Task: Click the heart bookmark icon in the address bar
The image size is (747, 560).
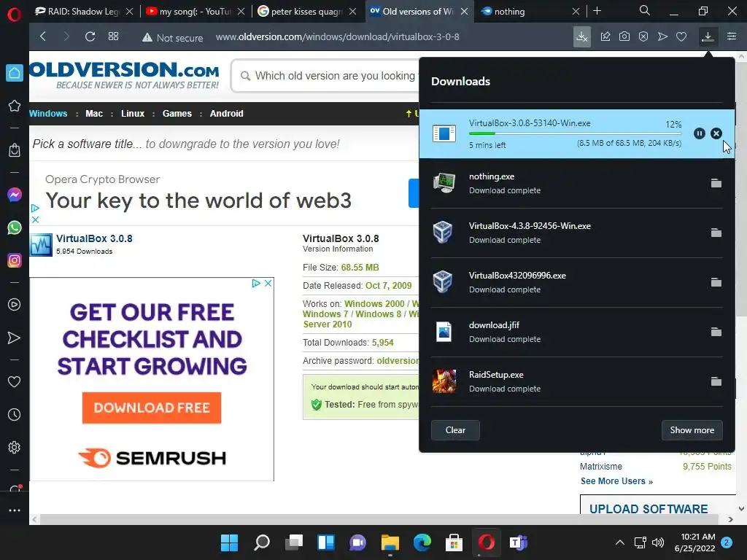Action: (681, 36)
